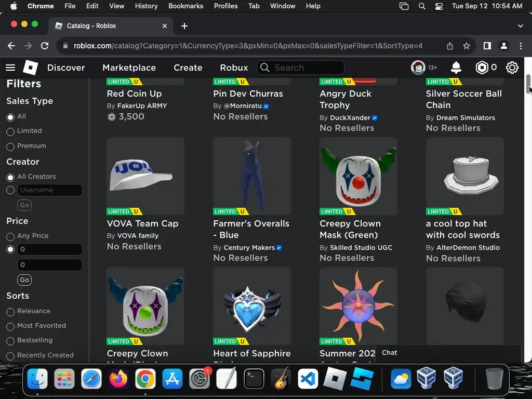Image resolution: width=532 pixels, height=399 pixels.
Task: Launch Firefox from the dock
Action: tap(118, 379)
